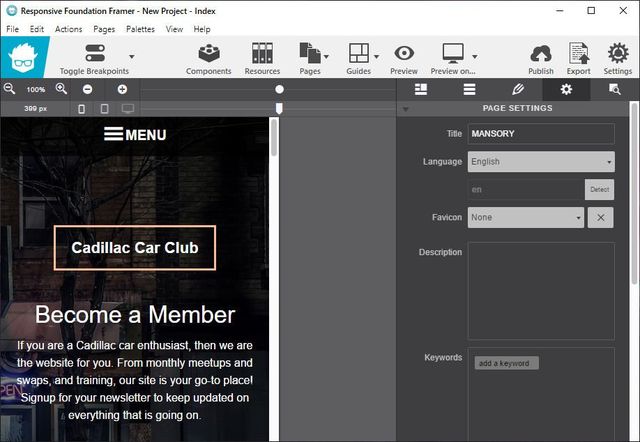Open the Actions menu

(x=69, y=29)
